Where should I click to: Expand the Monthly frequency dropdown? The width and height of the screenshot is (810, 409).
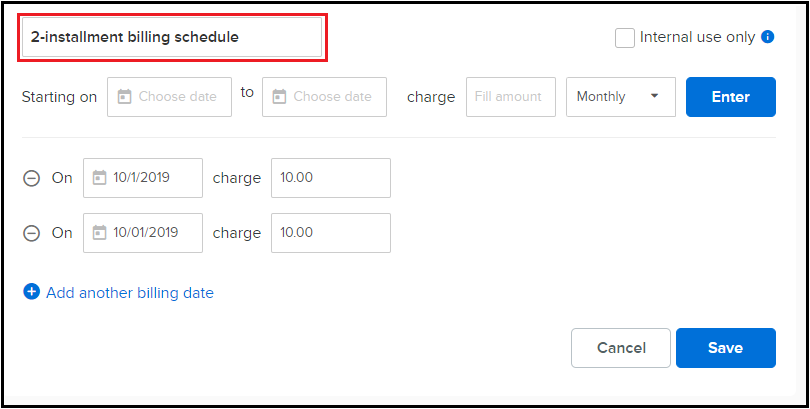click(x=621, y=97)
